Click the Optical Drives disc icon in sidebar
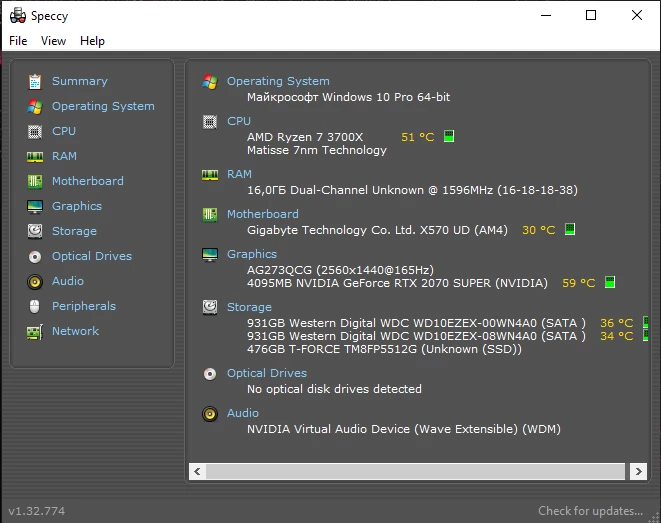Screen dimensions: 661x523 click(x=35, y=257)
